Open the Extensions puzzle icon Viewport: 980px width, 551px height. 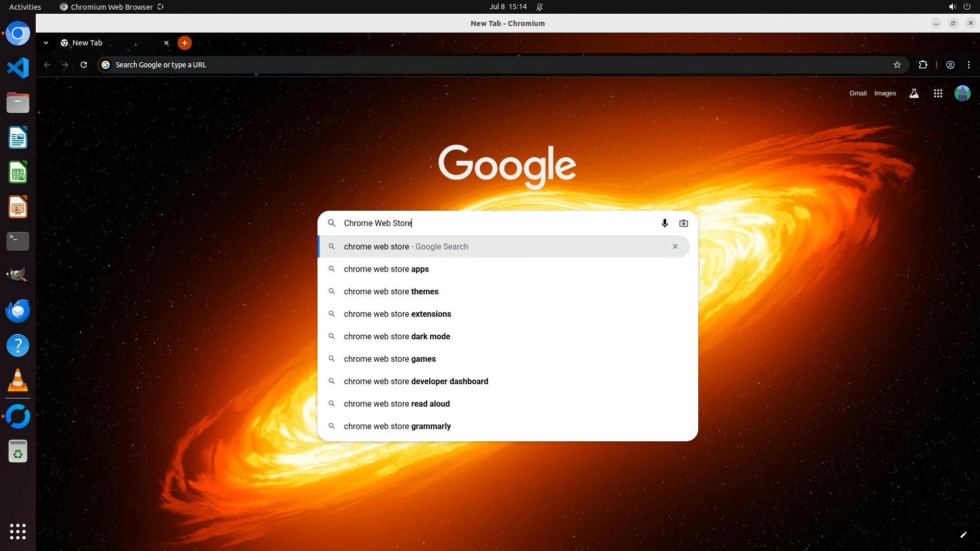click(x=923, y=65)
